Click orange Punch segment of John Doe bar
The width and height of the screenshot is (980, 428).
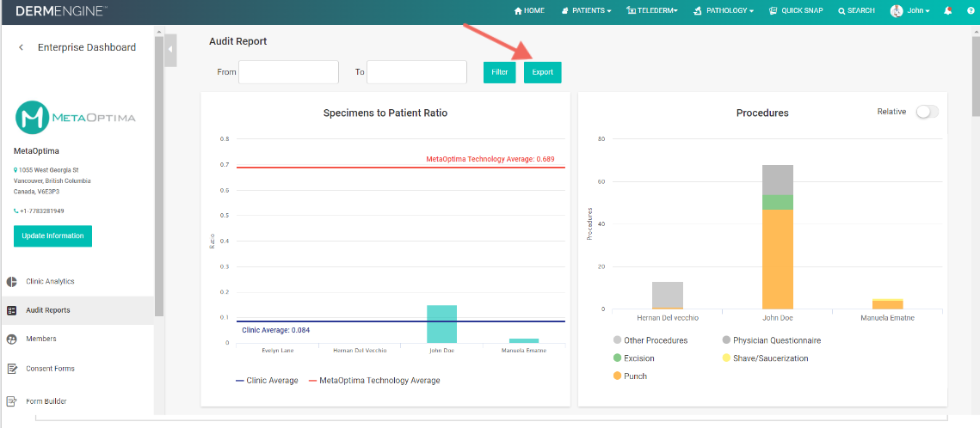pos(778,259)
